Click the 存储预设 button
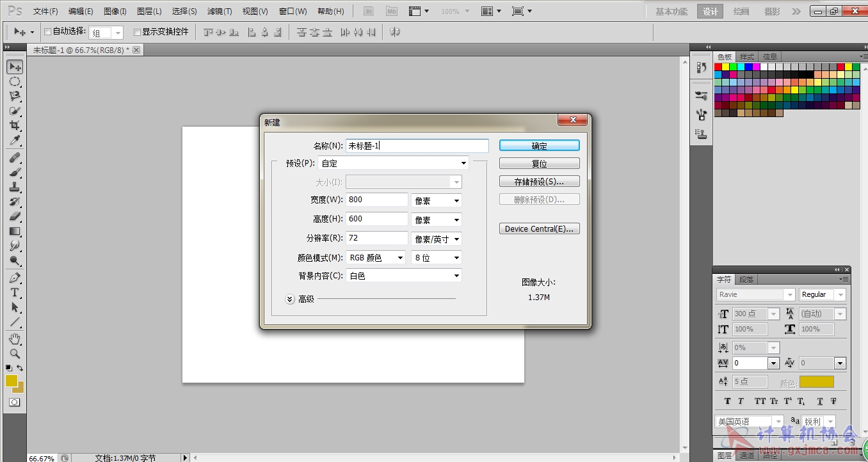This screenshot has height=462, width=868. (x=539, y=182)
